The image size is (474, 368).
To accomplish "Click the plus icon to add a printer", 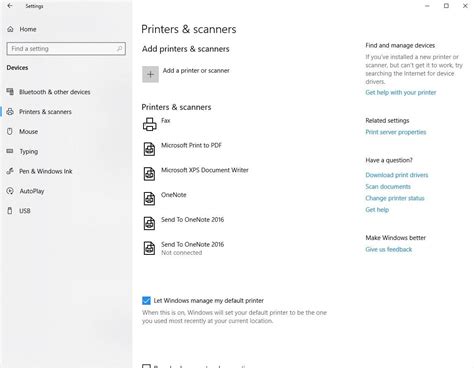I will [x=150, y=74].
